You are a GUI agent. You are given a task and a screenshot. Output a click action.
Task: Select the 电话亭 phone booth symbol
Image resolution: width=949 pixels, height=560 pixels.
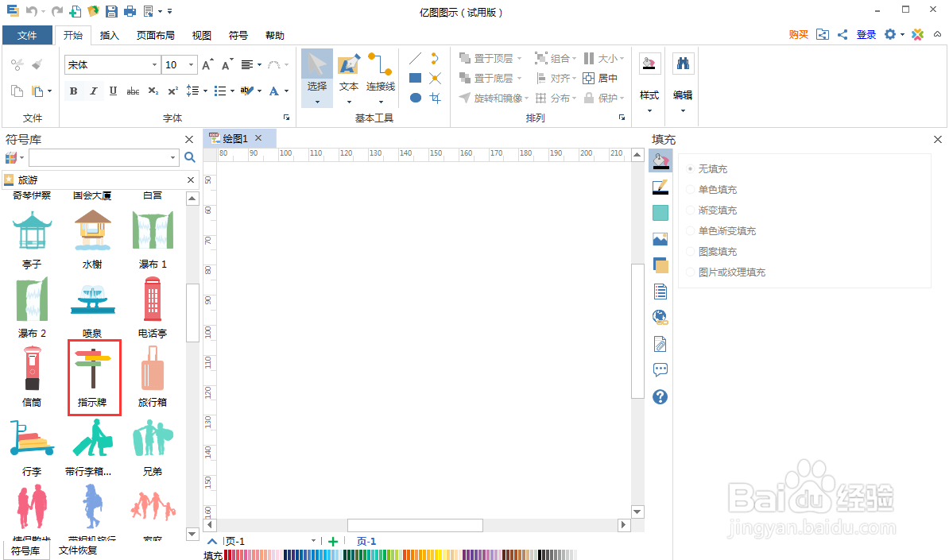click(x=153, y=308)
